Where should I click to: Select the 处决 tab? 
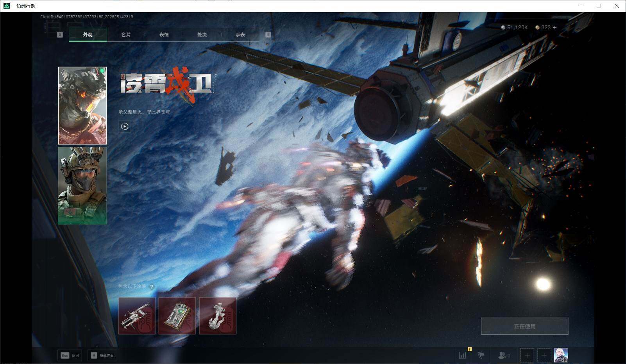pos(202,35)
